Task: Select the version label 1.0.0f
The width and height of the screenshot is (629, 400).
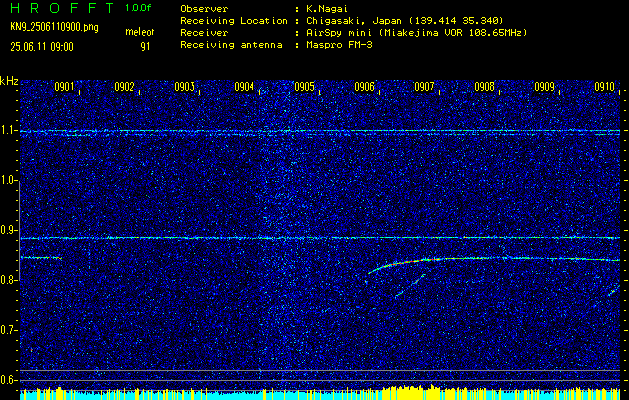Action: 138,8
